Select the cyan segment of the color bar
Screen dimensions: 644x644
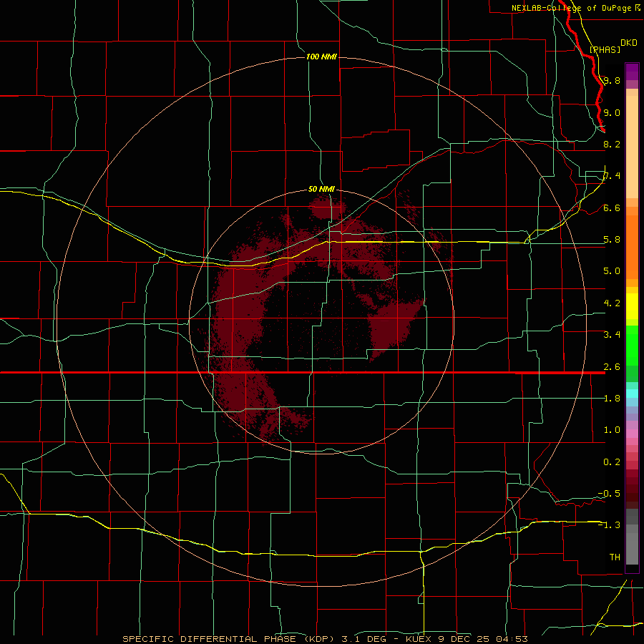pyautogui.click(x=632, y=394)
